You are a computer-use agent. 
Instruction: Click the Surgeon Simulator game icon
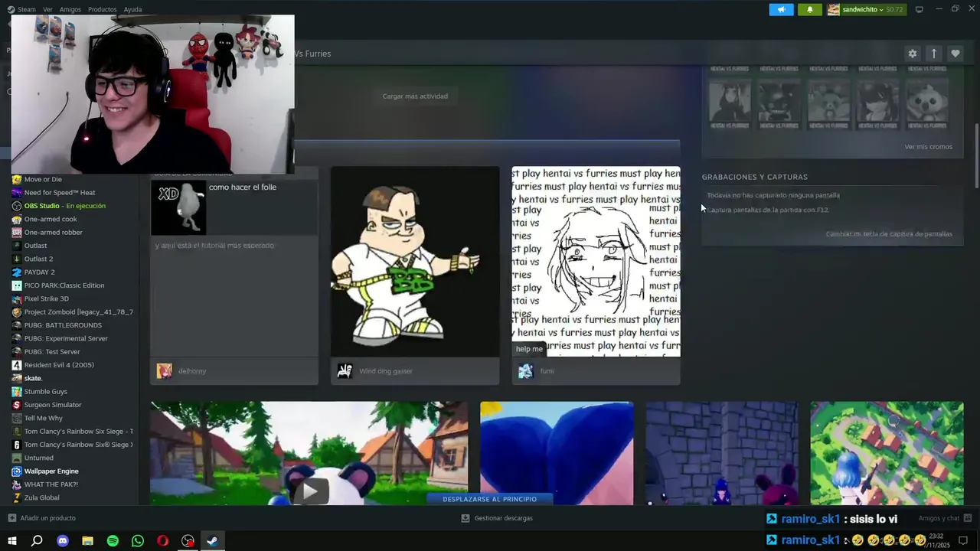click(17, 405)
